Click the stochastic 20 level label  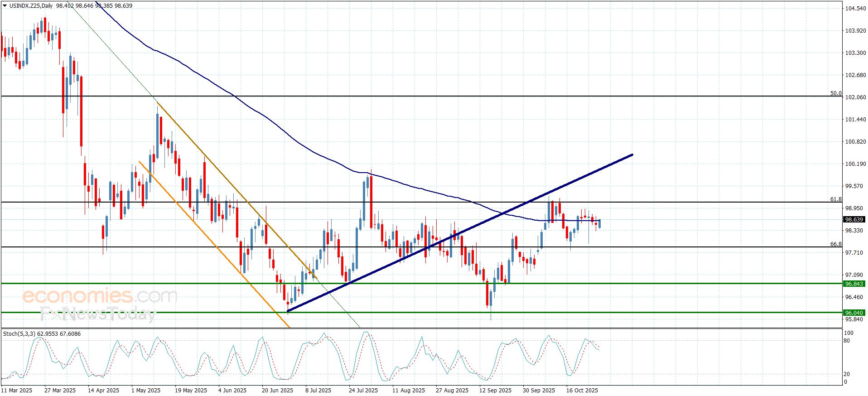(x=846, y=374)
